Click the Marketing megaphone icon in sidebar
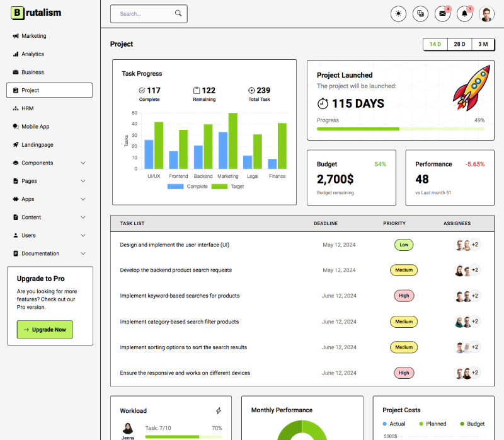The width and height of the screenshot is (504, 440). tap(15, 36)
